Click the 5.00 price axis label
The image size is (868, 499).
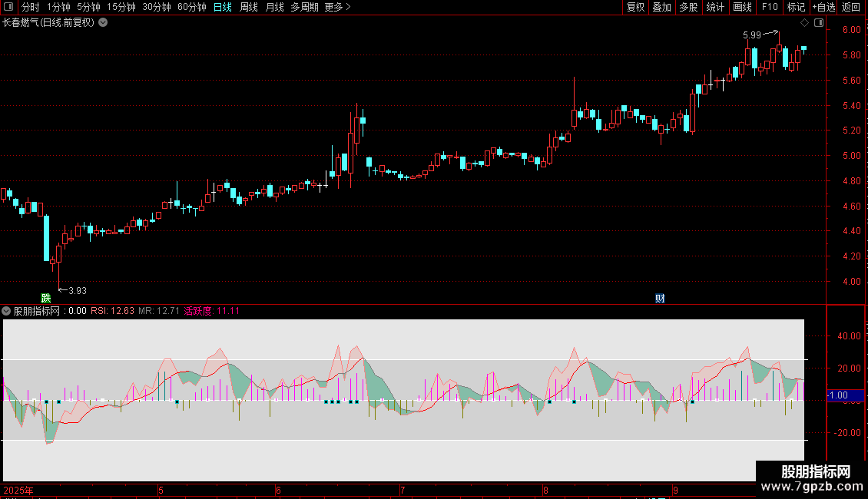point(851,155)
